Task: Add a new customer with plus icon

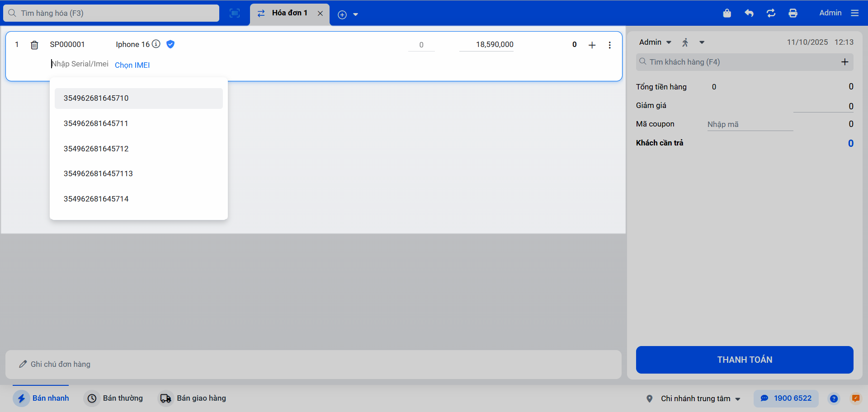Action: (845, 62)
